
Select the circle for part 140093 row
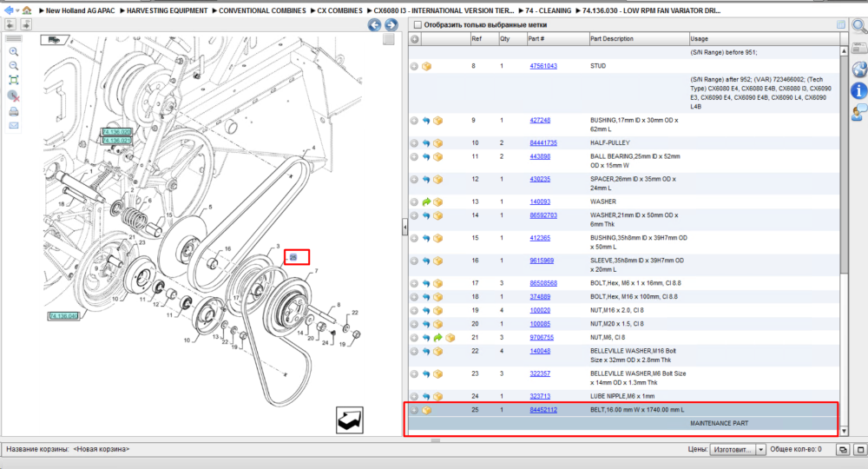pyautogui.click(x=414, y=202)
